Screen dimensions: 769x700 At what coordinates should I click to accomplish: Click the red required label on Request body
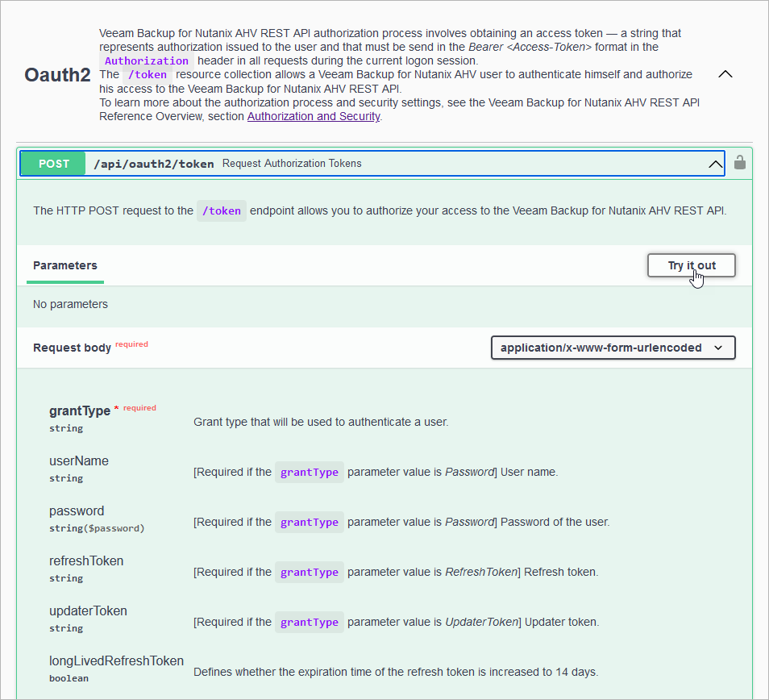[x=131, y=343]
